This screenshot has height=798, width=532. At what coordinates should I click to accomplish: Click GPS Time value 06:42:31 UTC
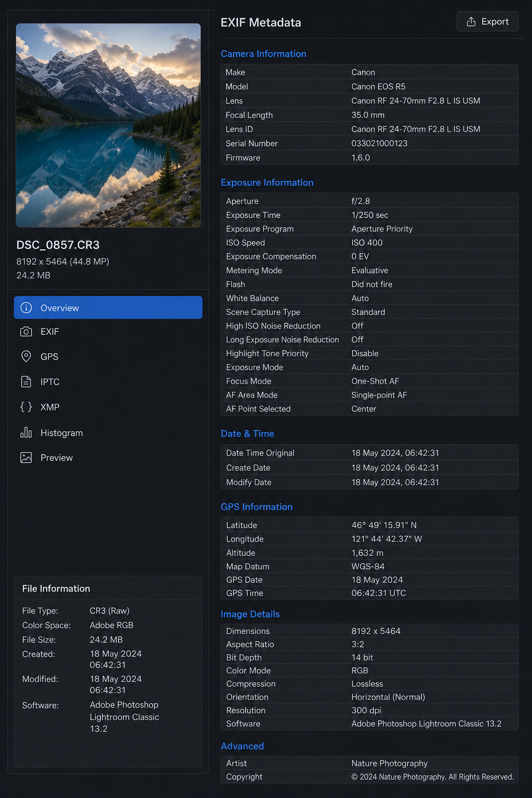(x=379, y=593)
